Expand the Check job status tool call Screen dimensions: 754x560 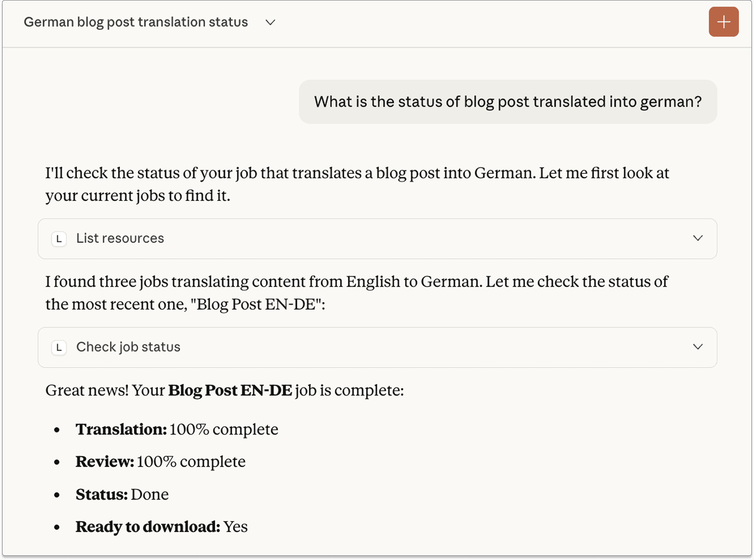pos(697,347)
